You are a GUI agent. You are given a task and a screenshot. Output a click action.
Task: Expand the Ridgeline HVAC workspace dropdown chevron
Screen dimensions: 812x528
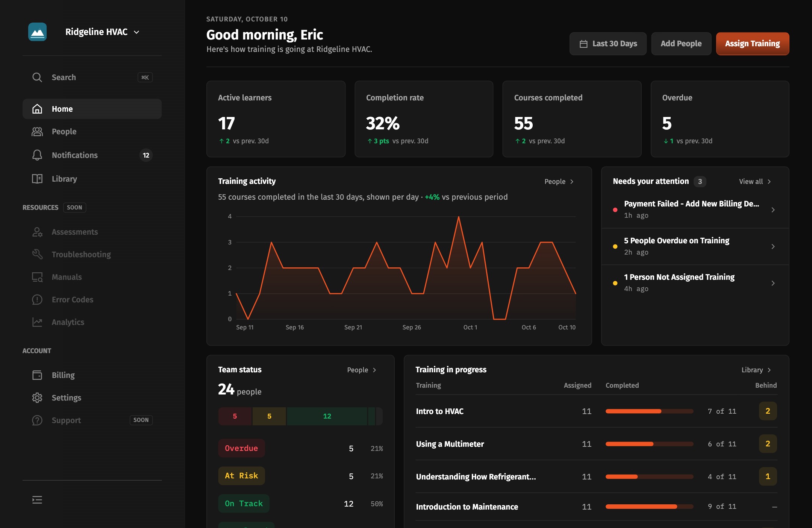coord(137,32)
